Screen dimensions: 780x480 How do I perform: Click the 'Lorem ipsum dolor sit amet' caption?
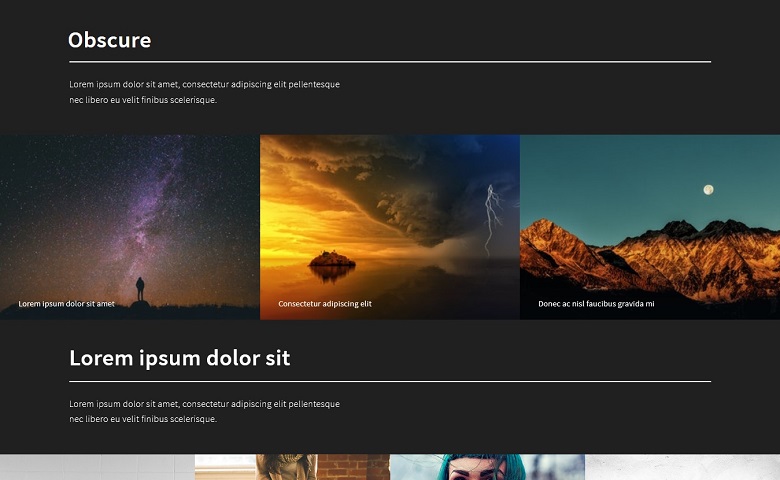67,304
